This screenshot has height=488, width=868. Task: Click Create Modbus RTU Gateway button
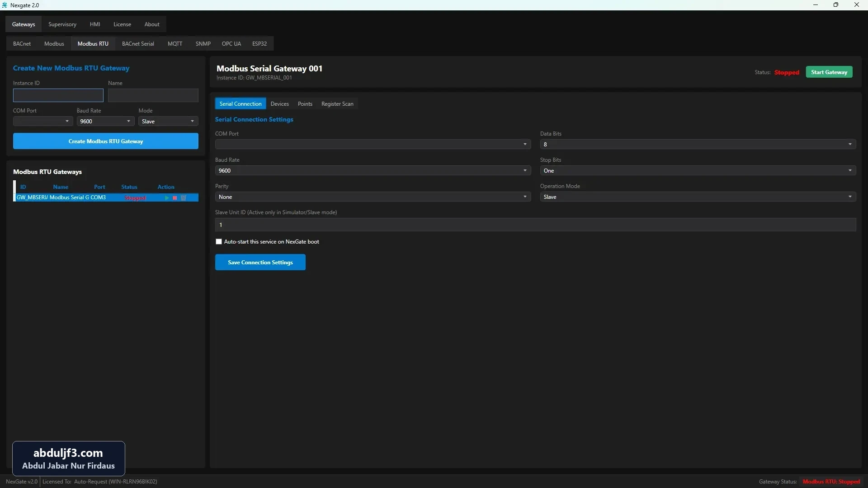(106, 141)
